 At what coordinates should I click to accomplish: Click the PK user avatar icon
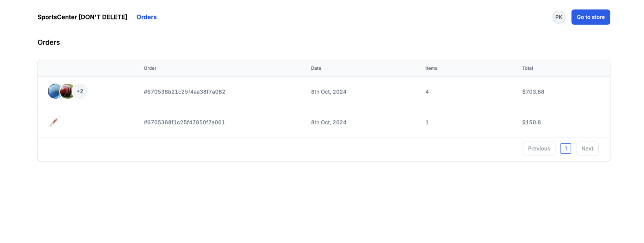coord(559,17)
